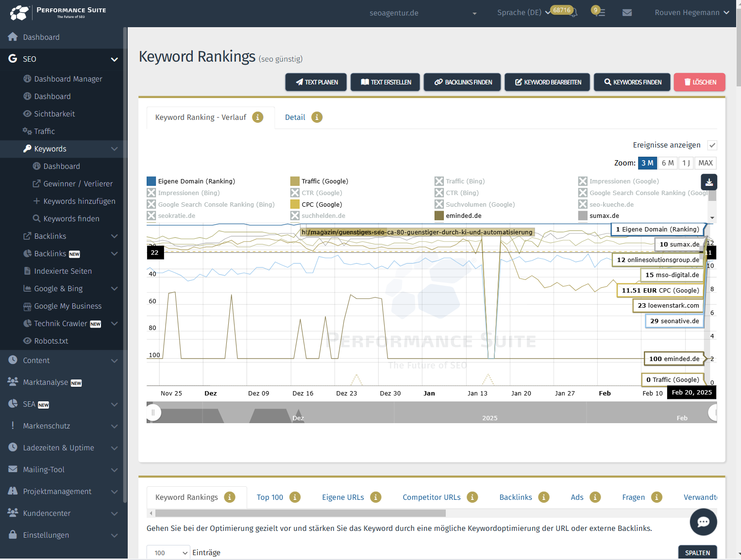Switch to the Top 100 tab

click(x=270, y=497)
